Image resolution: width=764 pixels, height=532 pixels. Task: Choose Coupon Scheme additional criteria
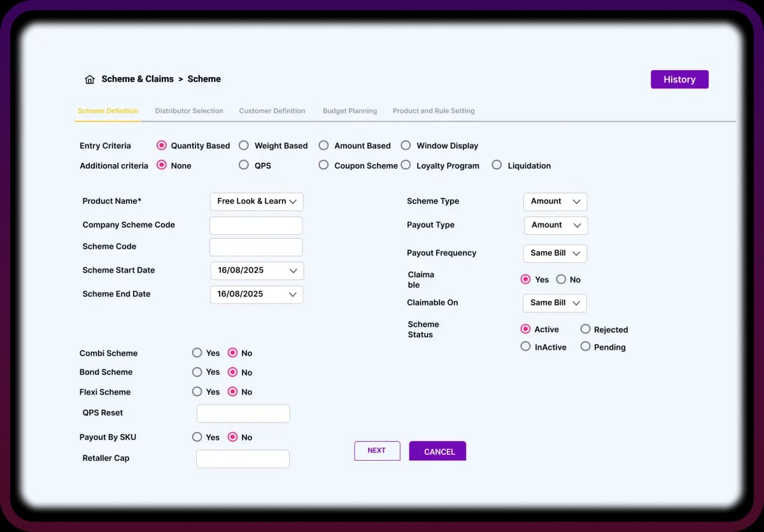324,165
